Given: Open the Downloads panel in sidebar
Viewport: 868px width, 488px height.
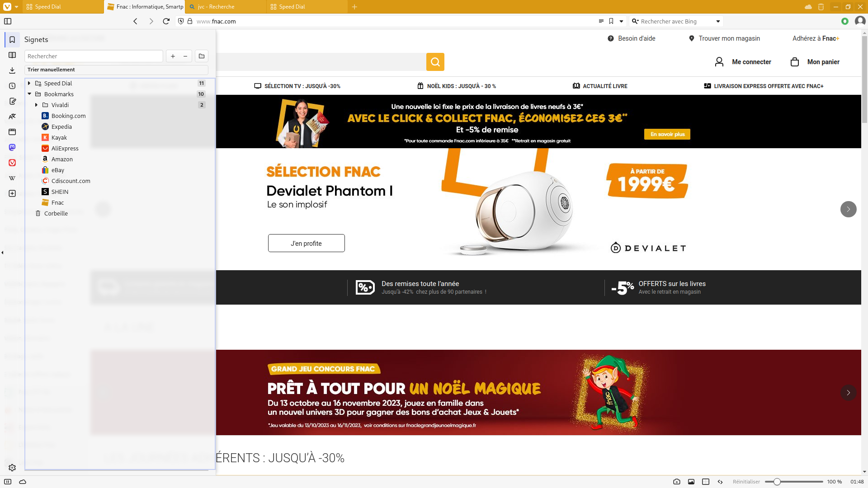Looking at the screenshot, I should 12,70.
